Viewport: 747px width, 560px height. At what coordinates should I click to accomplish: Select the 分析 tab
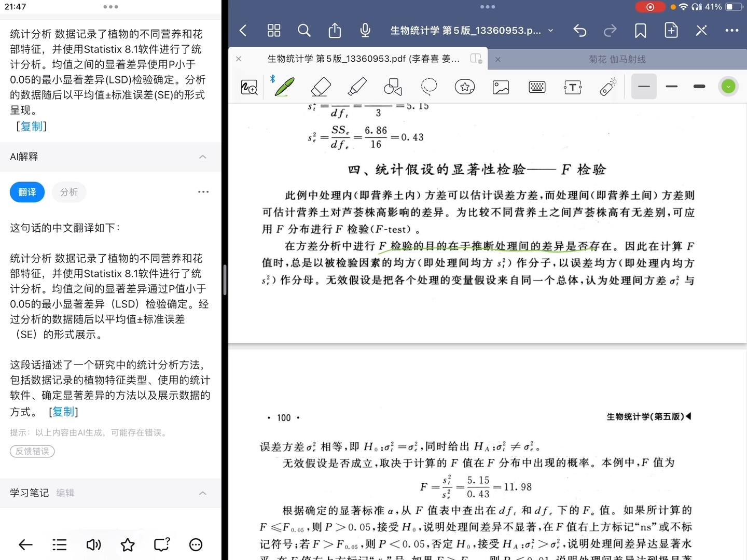(x=68, y=192)
